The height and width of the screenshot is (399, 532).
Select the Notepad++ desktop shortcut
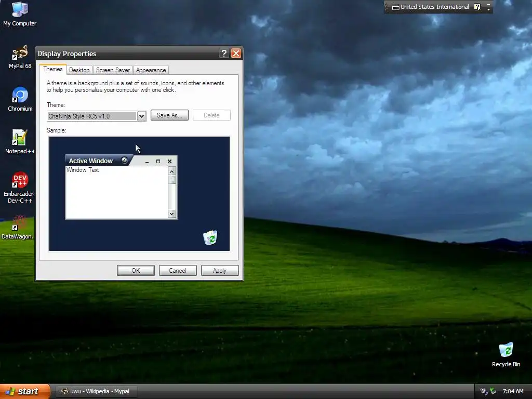click(x=20, y=141)
